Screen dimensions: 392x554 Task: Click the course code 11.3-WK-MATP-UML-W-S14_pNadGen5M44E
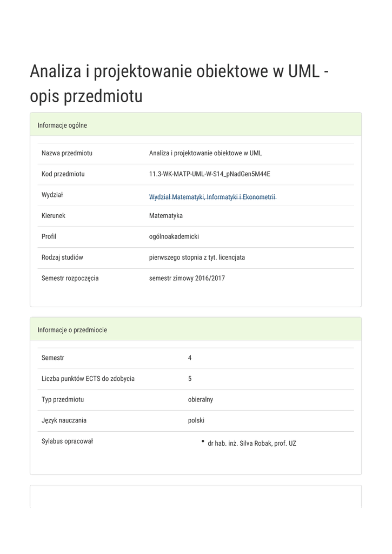(x=209, y=174)
